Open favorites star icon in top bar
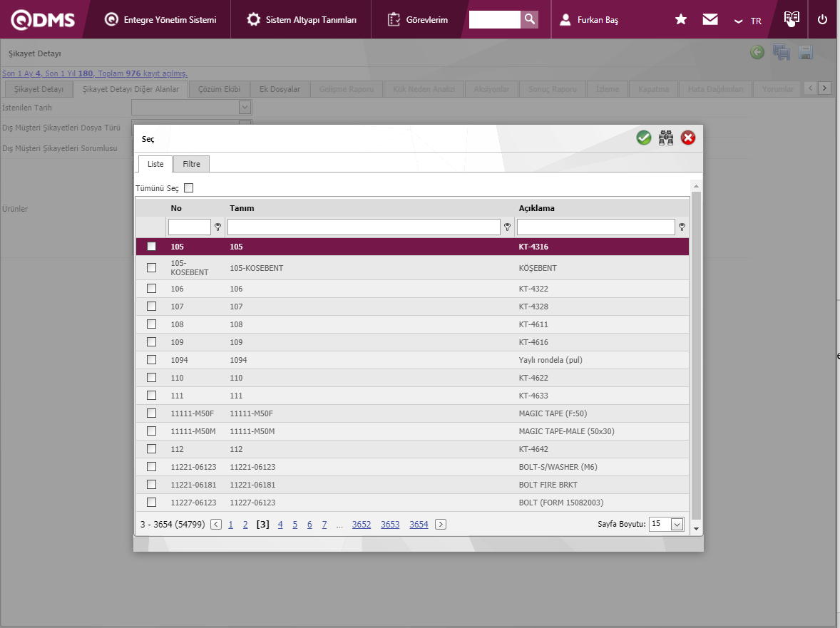The width and height of the screenshot is (840, 628). coord(681,20)
